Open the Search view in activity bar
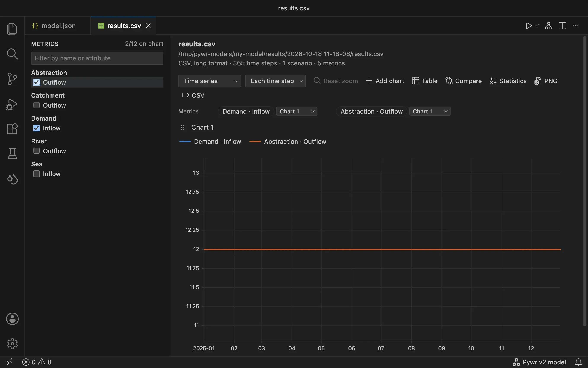Viewport: 588px width, 368px height. [12, 54]
